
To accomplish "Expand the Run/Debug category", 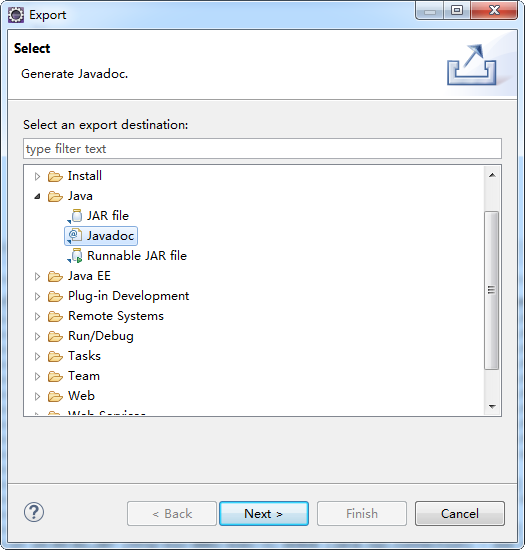I will click(37, 336).
